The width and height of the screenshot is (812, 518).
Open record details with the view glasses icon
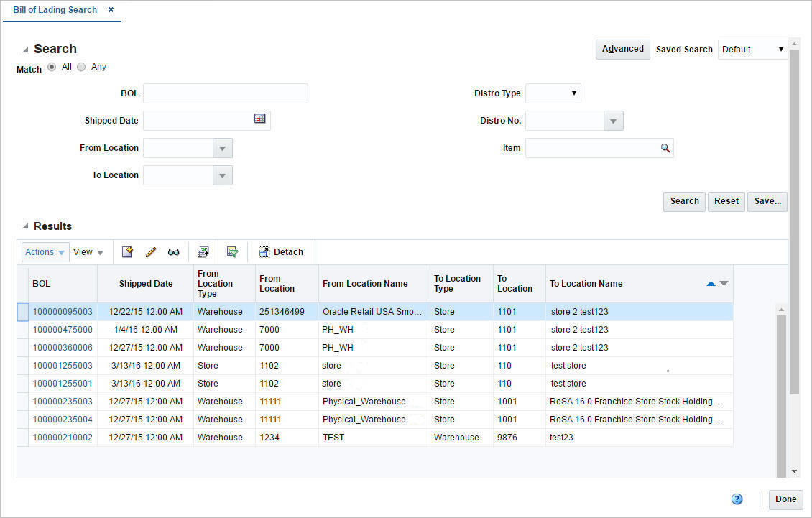pos(173,252)
